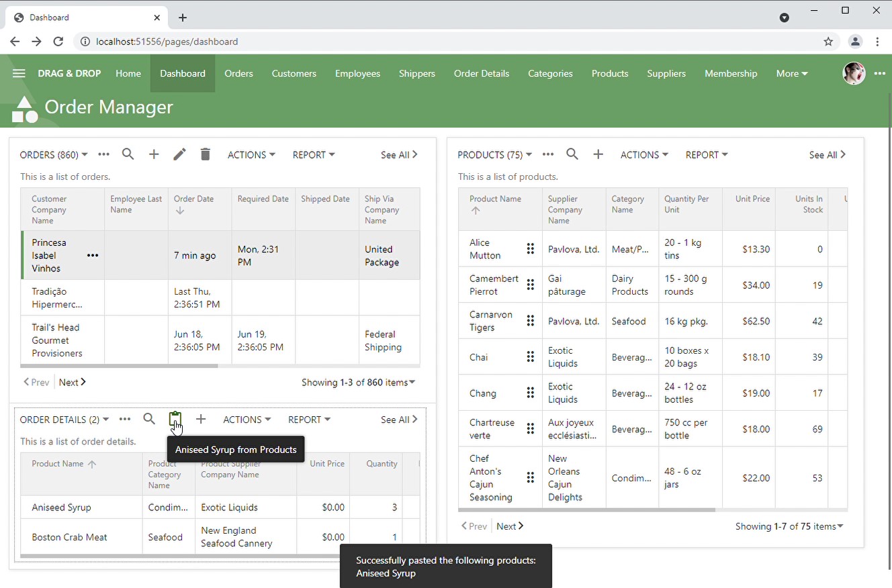Open the Orders count dropdown showing 860
Image resolution: width=892 pixels, height=588 pixels.
[x=53, y=154]
